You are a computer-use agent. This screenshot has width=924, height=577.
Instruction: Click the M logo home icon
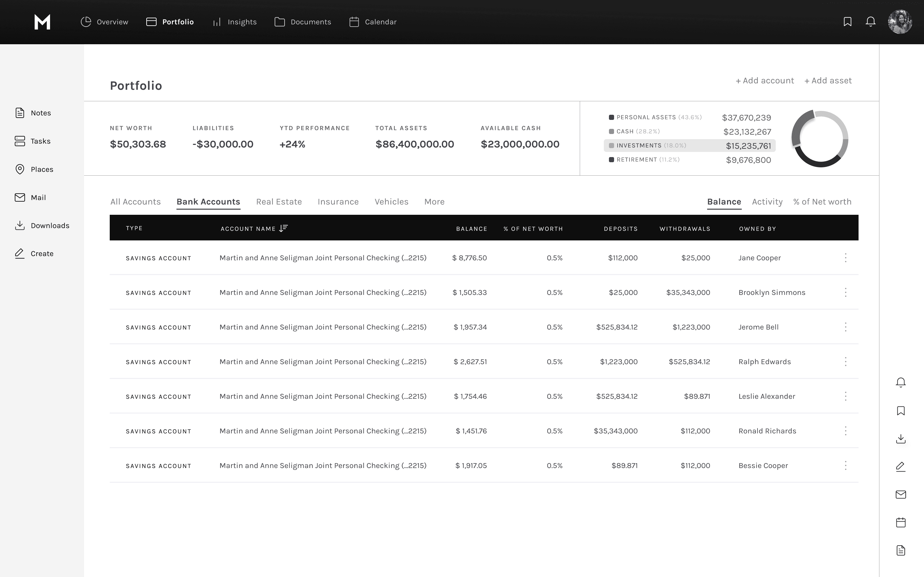click(x=42, y=22)
